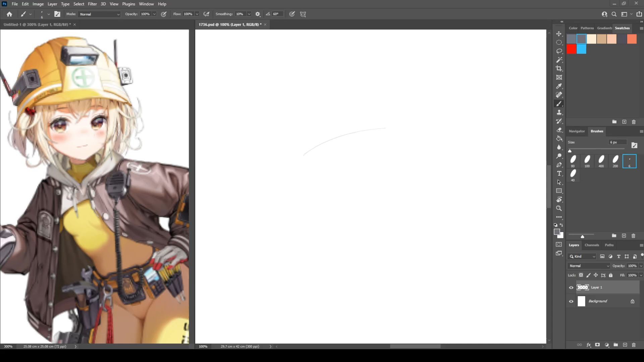
Task: Select the Frame tool
Action: click(559, 77)
